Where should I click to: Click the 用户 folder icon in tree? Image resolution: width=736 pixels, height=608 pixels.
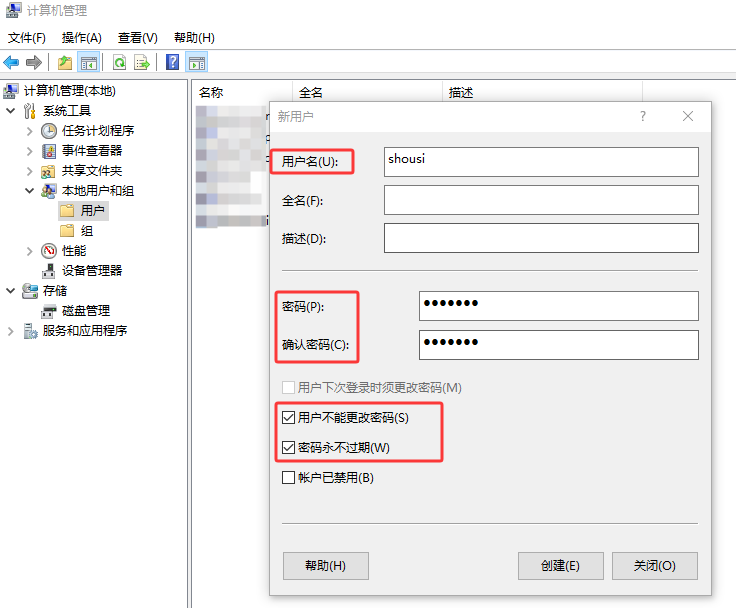(x=67, y=210)
